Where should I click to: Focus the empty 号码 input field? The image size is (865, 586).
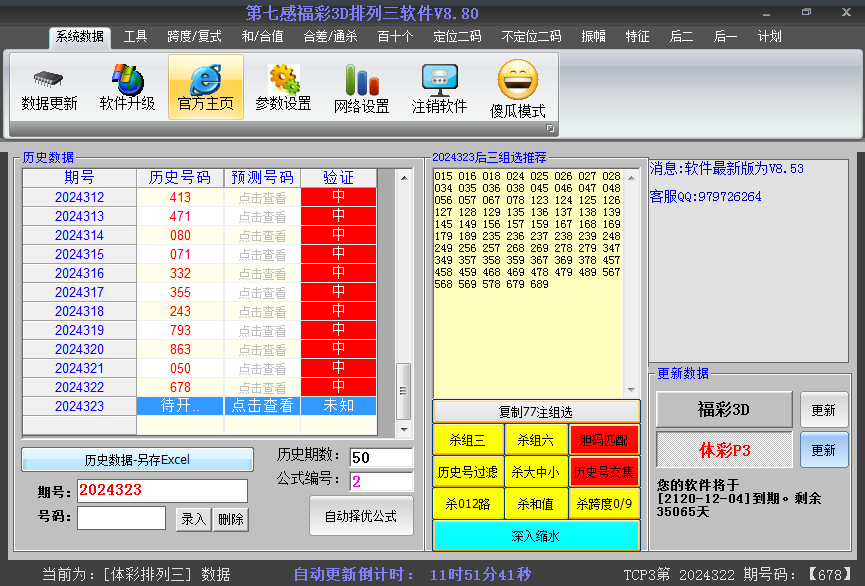click(x=121, y=518)
